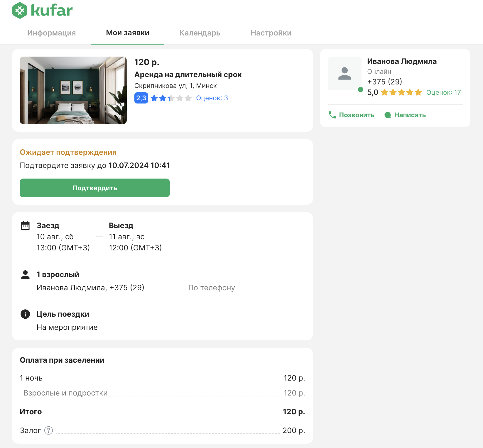The image size is (483, 448).
Task: Click Иванова Людмила's avatar placeholder
Action: click(x=344, y=73)
